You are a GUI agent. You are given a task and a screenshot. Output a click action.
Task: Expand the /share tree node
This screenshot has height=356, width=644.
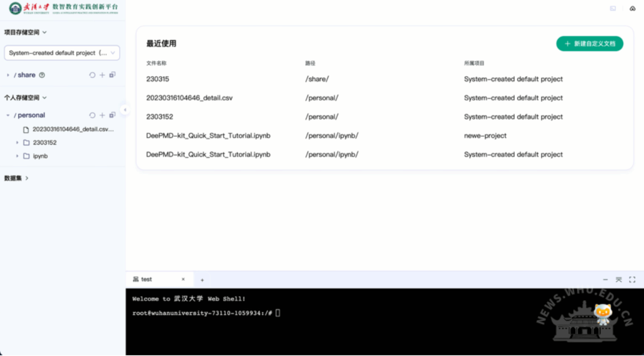click(8, 75)
